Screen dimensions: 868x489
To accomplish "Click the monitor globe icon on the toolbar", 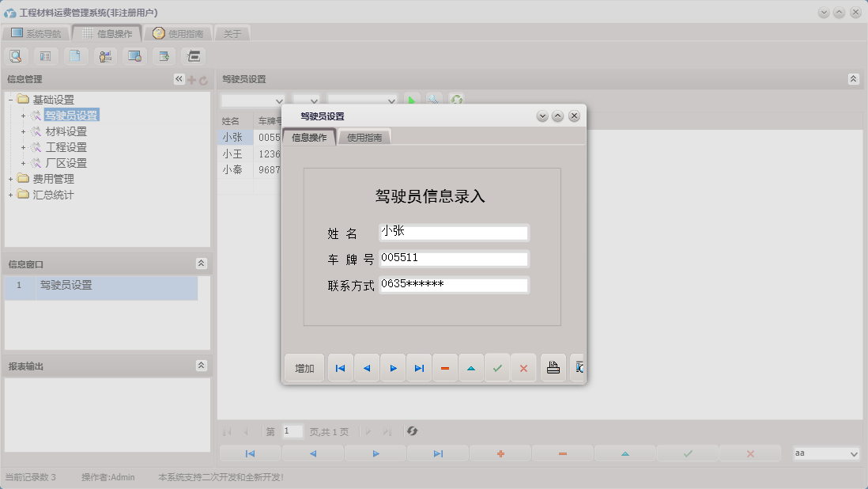I will (134, 55).
